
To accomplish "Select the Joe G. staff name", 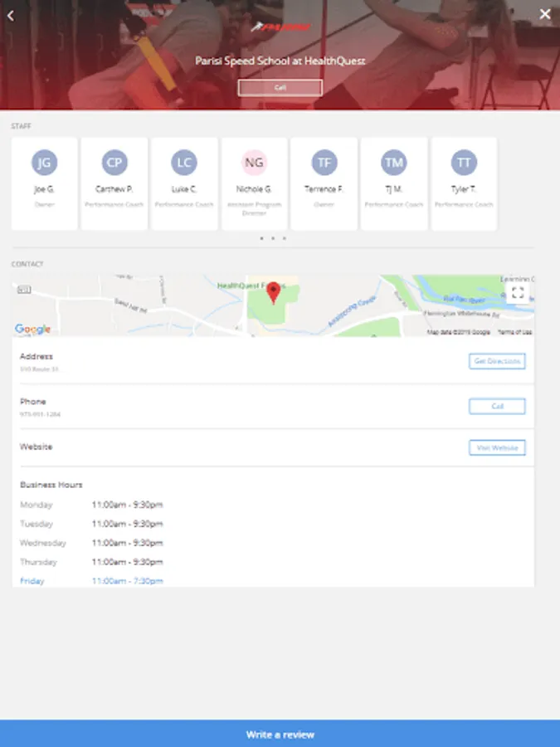I will 44,189.
